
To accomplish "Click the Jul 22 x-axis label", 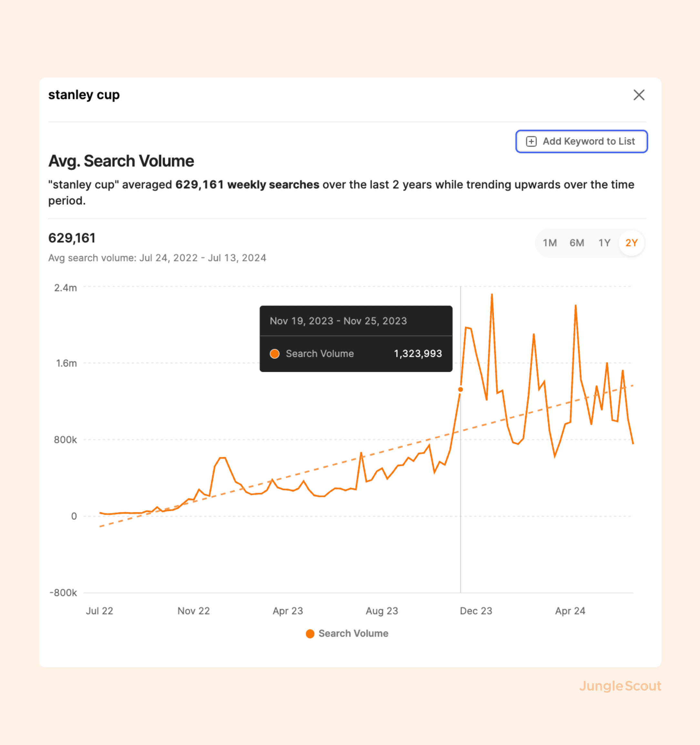I will point(99,611).
